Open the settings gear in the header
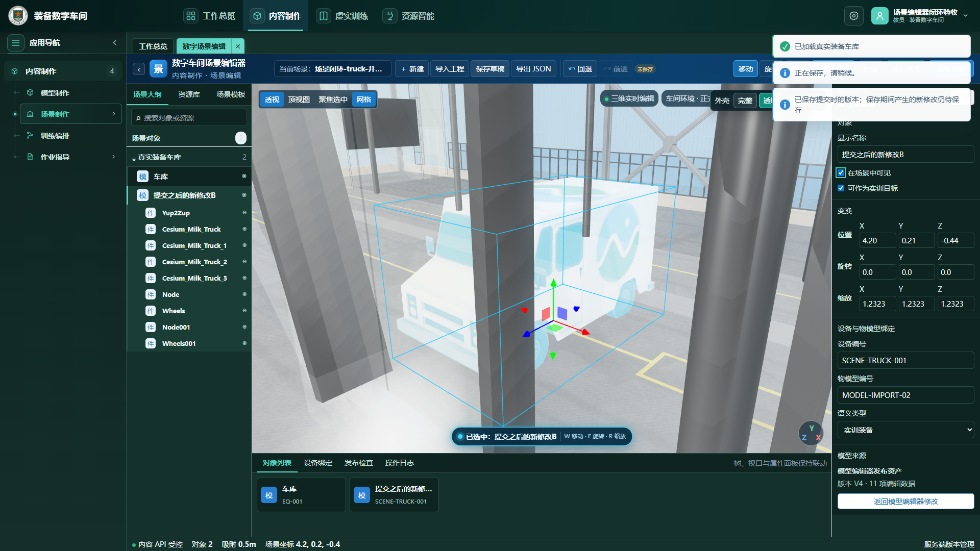 coord(854,16)
